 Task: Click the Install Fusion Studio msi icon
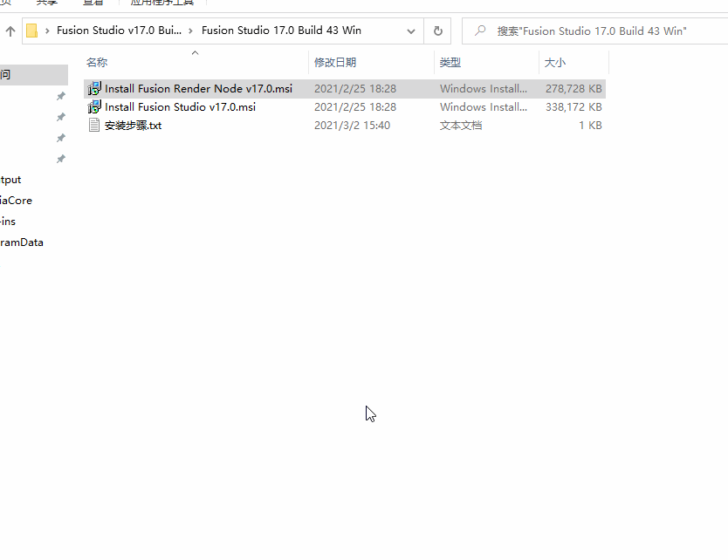[94, 107]
